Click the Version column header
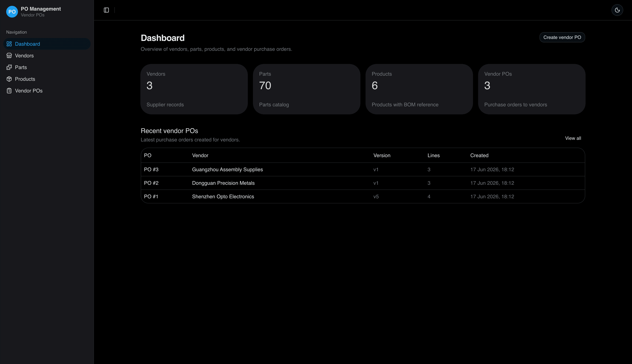This screenshot has height=364, width=632. (382, 156)
